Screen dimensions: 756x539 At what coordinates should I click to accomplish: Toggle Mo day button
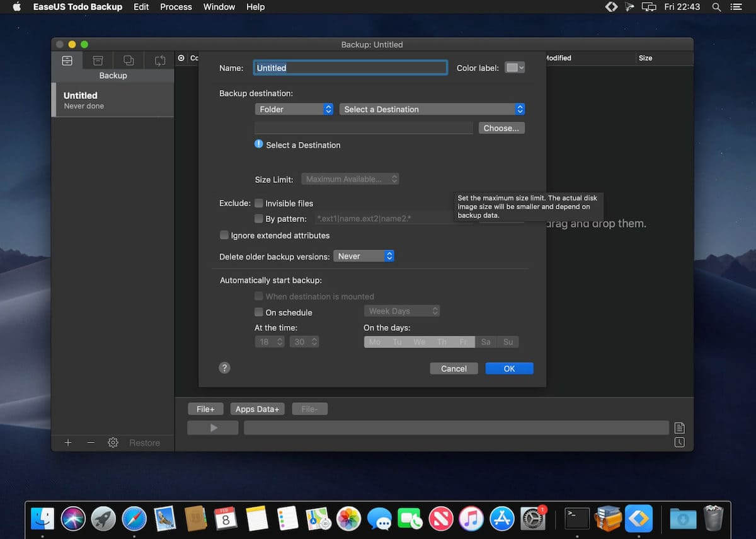(x=375, y=342)
